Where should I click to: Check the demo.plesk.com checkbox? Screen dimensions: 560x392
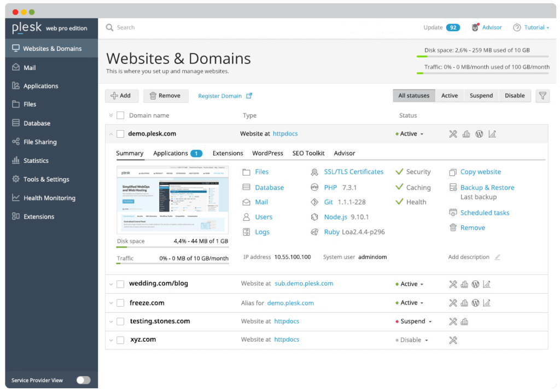coord(120,134)
